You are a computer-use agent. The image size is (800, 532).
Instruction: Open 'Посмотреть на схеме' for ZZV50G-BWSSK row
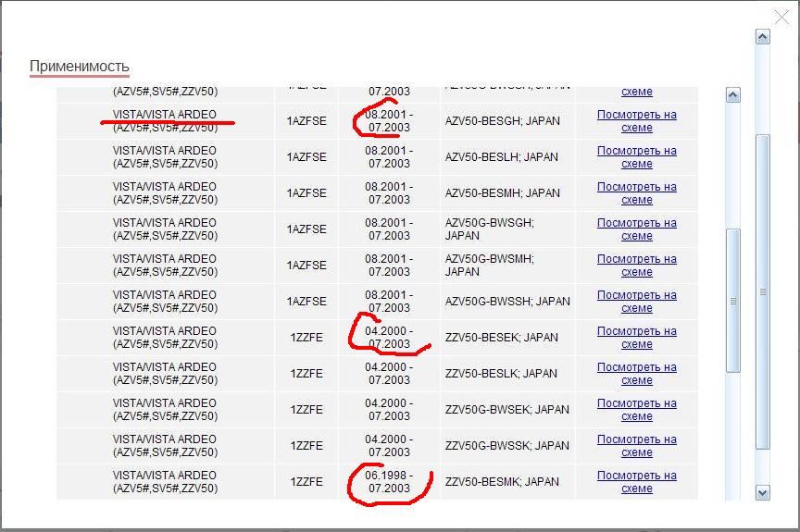(636, 446)
